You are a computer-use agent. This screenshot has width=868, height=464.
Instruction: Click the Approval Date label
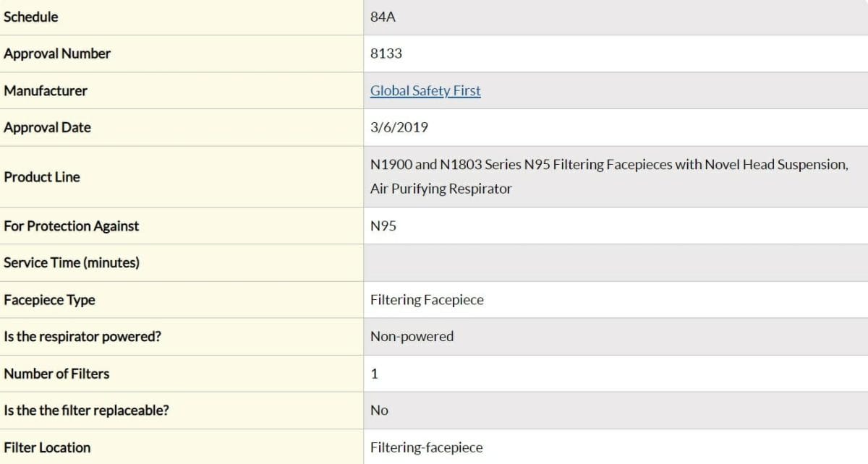(x=47, y=128)
